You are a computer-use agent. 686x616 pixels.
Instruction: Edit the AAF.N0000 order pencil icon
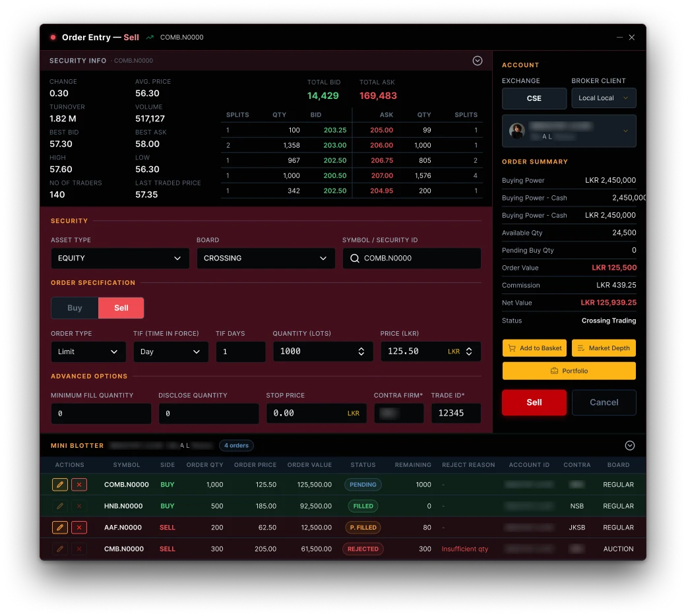[x=60, y=528]
